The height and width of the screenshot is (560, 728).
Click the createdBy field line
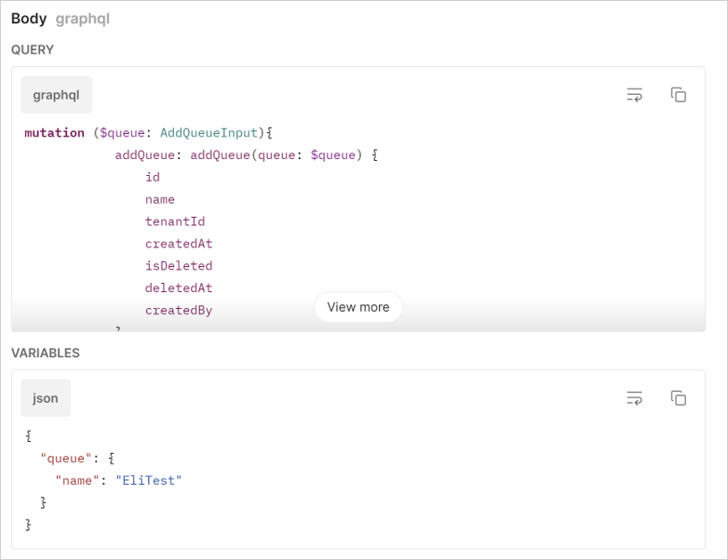point(179,311)
